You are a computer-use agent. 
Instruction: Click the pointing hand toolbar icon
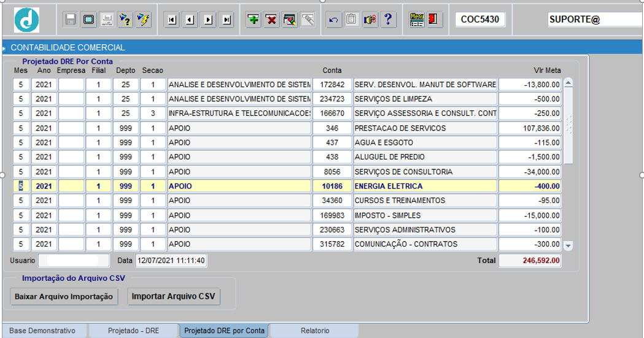[x=370, y=19]
